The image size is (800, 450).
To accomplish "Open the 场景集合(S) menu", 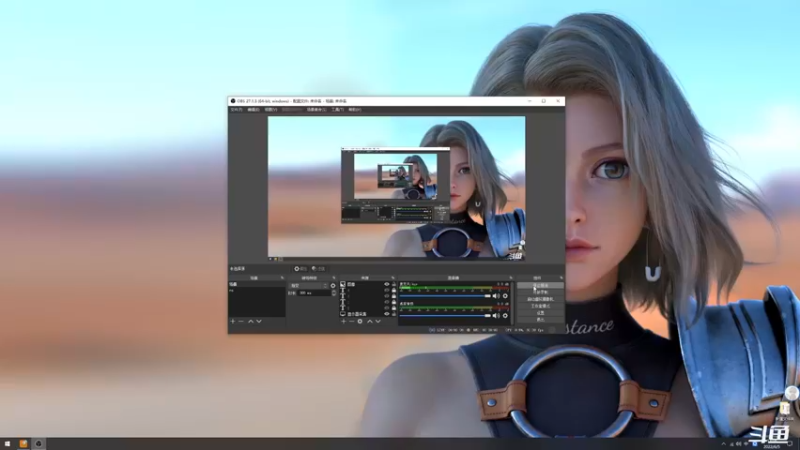I will 316,110.
